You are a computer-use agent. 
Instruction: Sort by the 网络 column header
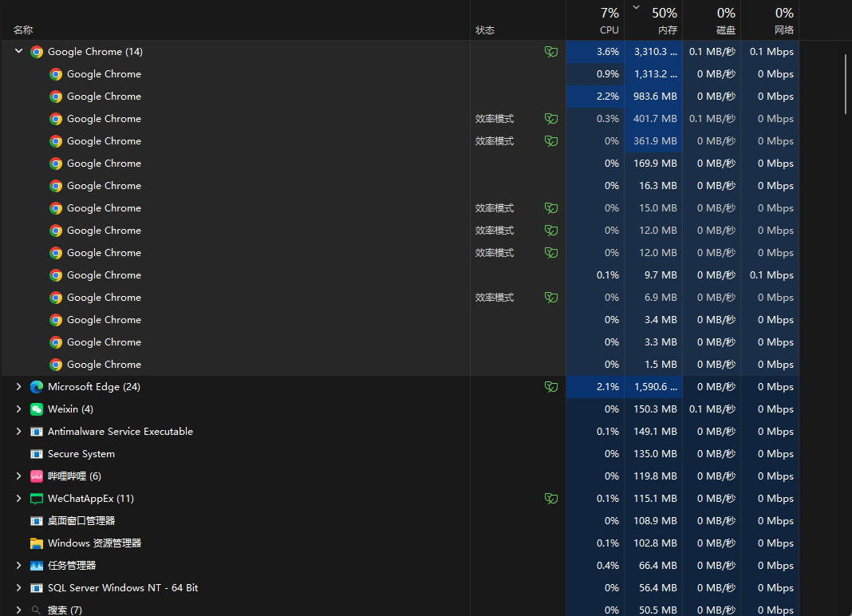click(769, 20)
